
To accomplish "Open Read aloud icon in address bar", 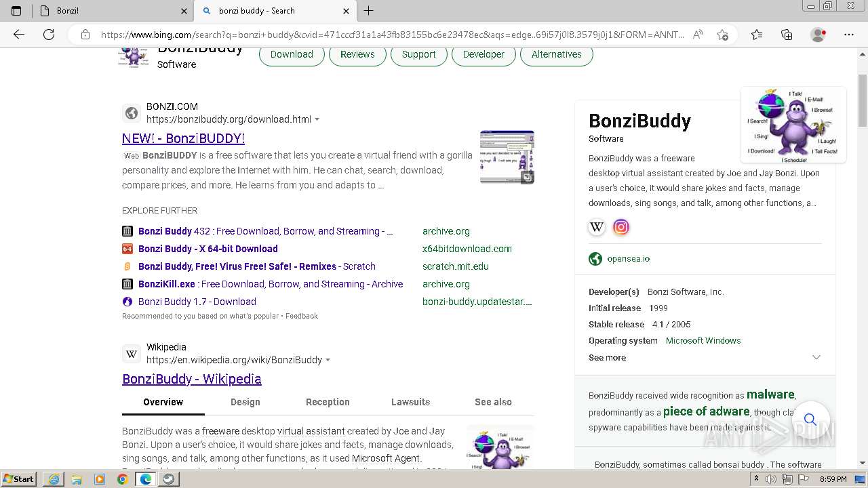I will [698, 35].
